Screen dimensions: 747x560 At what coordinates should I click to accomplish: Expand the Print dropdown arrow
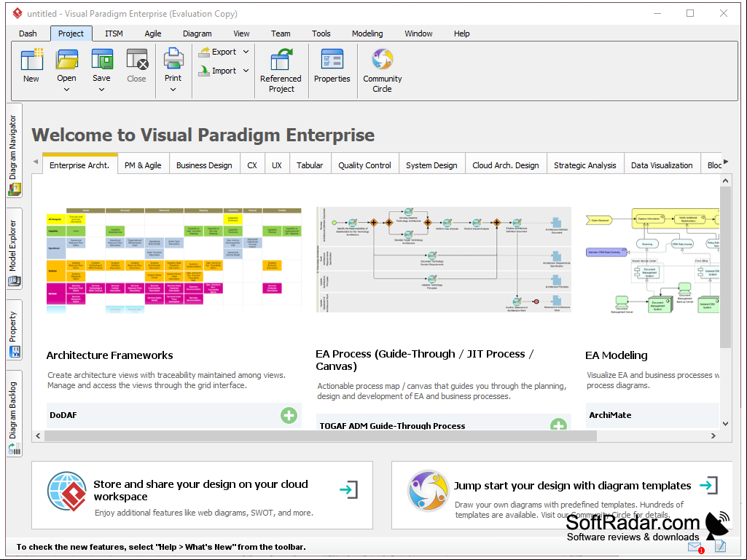pos(173,90)
